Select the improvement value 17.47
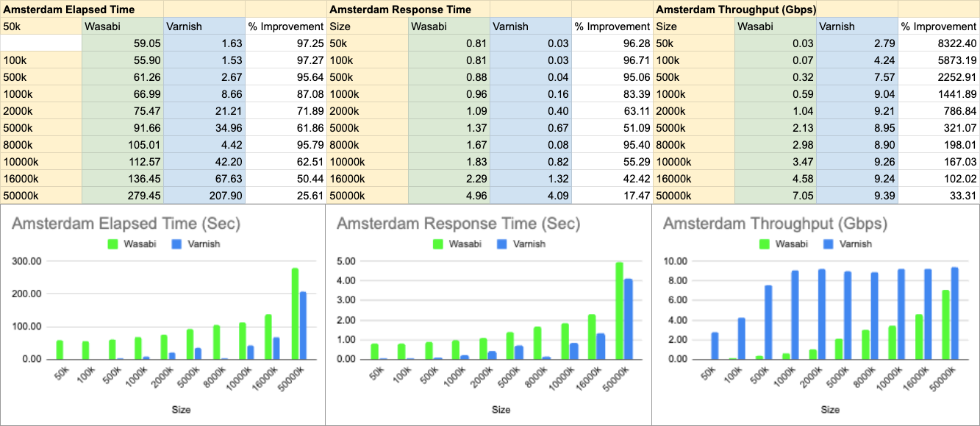Viewport: 980px width, 426px height. point(612,195)
